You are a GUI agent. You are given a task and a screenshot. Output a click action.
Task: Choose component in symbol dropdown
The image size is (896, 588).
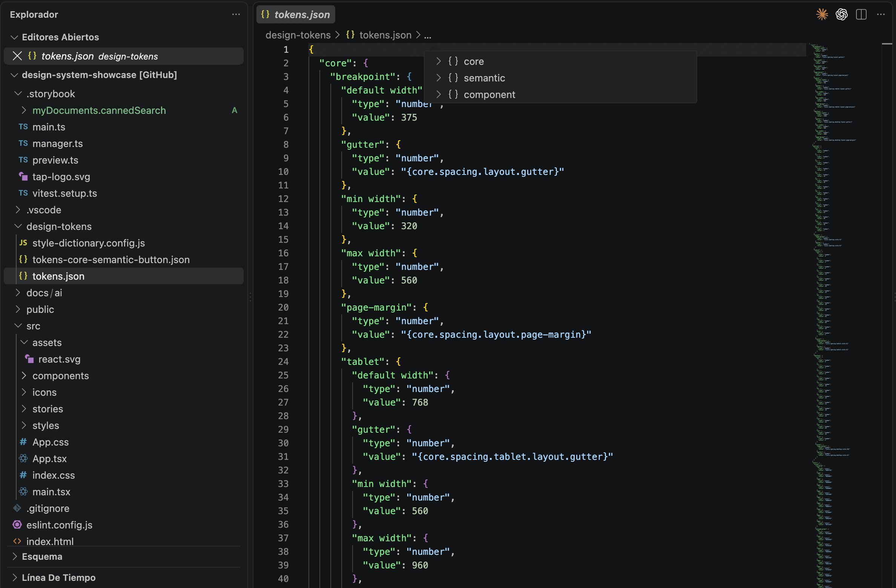point(560,94)
